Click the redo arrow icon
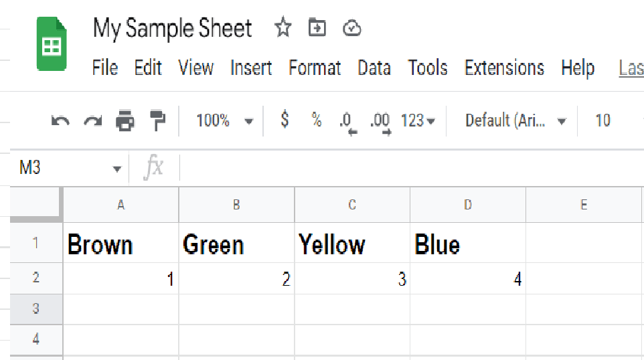 pyautogui.click(x=92, y=121)
